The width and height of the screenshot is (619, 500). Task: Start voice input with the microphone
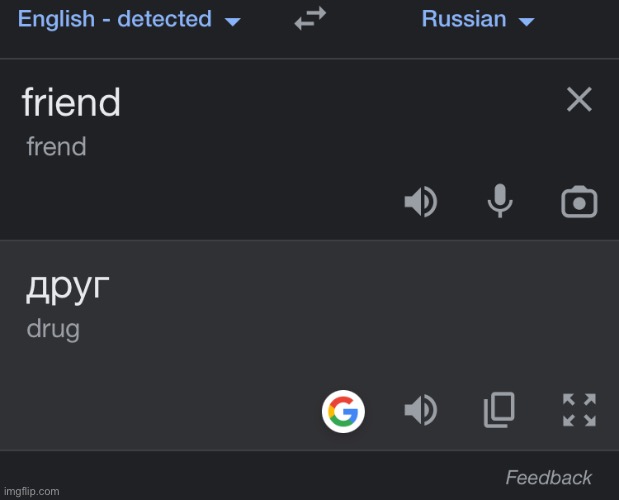click(500, 202)
